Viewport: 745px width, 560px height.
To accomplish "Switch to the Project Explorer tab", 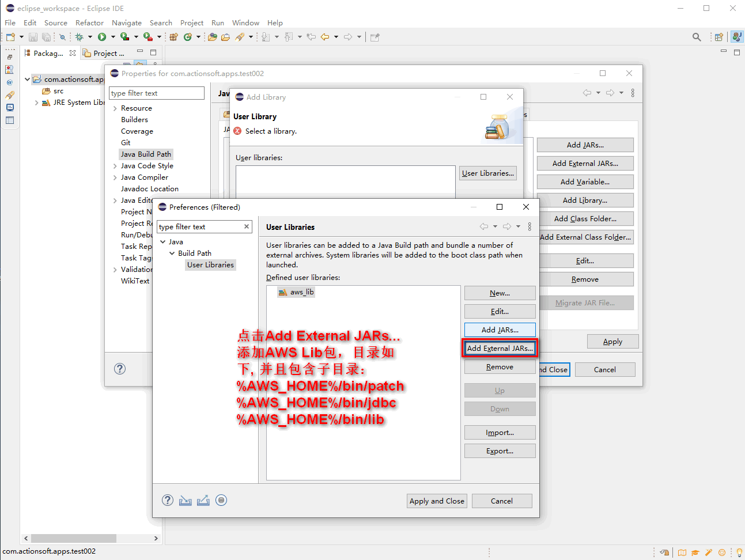I will click(x=104, y=53).
